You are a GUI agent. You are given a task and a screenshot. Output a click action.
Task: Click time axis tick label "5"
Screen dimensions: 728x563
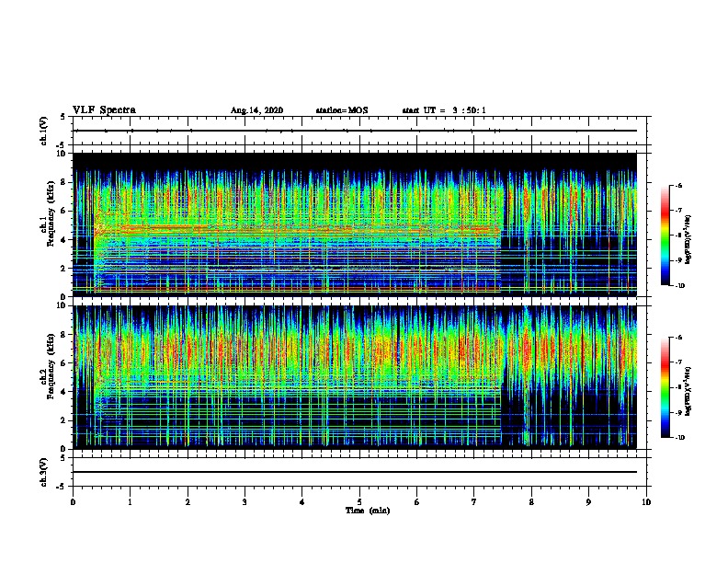(359, 502)
